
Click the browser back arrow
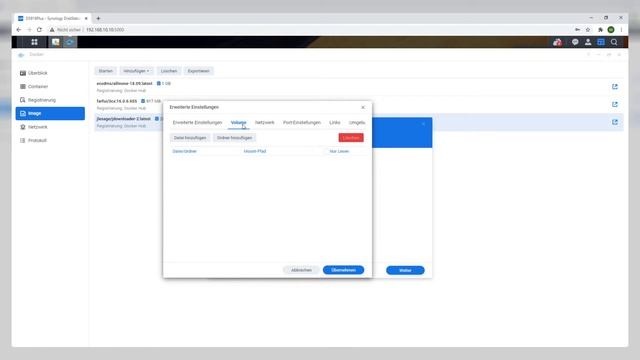19,30
